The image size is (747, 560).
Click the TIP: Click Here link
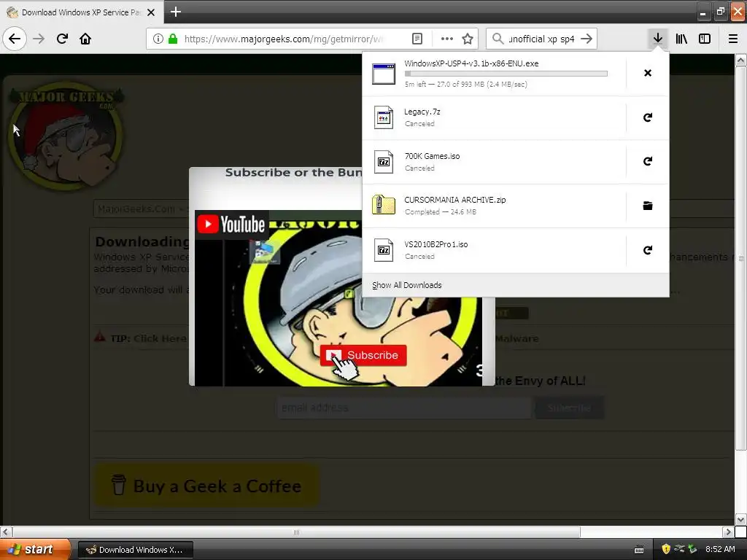coord(149,338)
